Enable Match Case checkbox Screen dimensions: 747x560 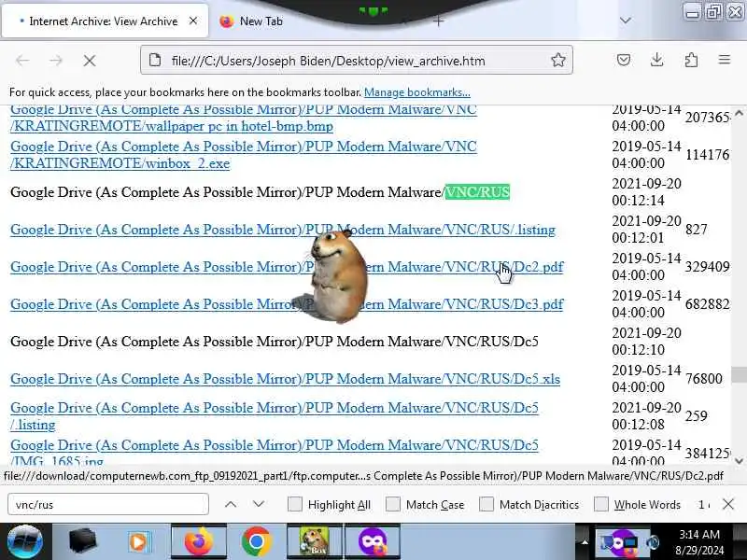pos(392,504)
